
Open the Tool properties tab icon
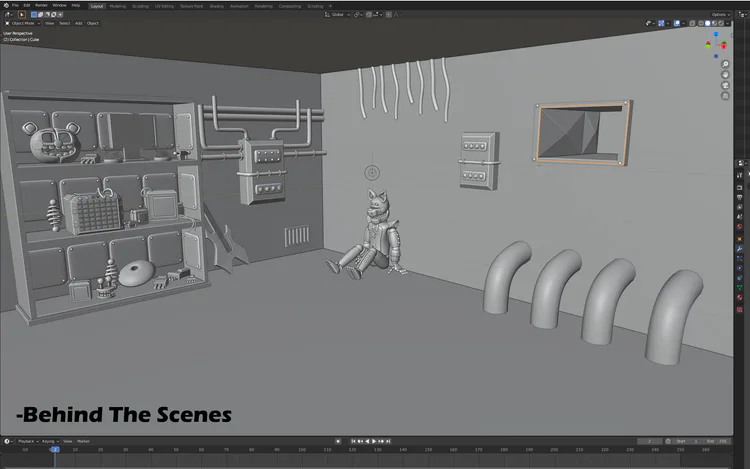pos(739,175)
